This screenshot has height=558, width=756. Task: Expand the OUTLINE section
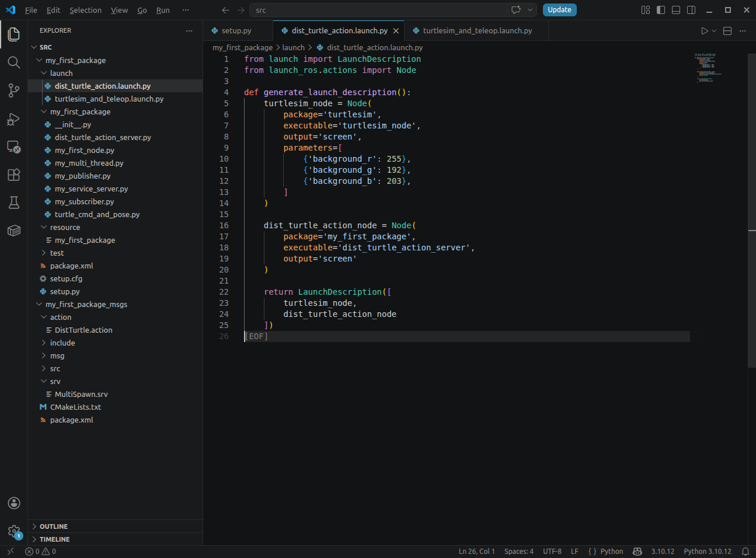116,526
